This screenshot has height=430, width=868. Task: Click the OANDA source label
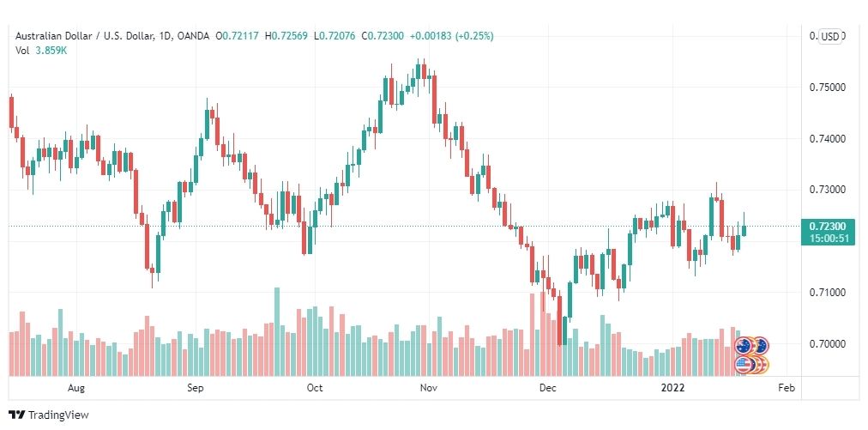tap(193, 36)
